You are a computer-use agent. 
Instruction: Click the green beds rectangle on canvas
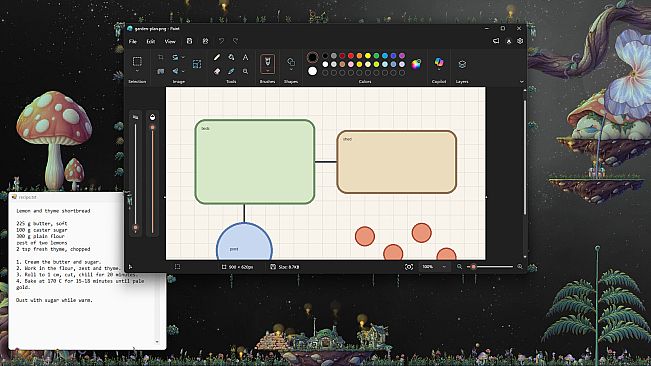click(255, 162)
